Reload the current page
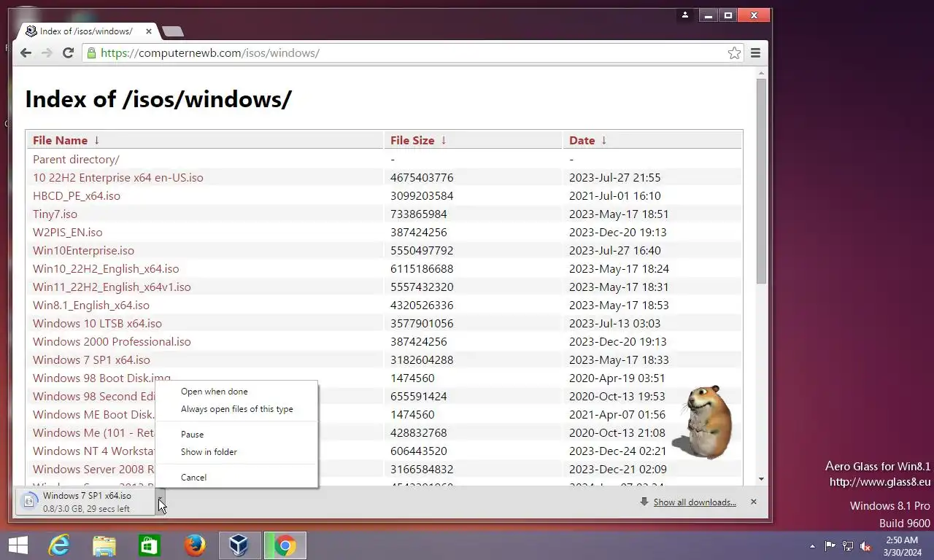 (68, 52)
